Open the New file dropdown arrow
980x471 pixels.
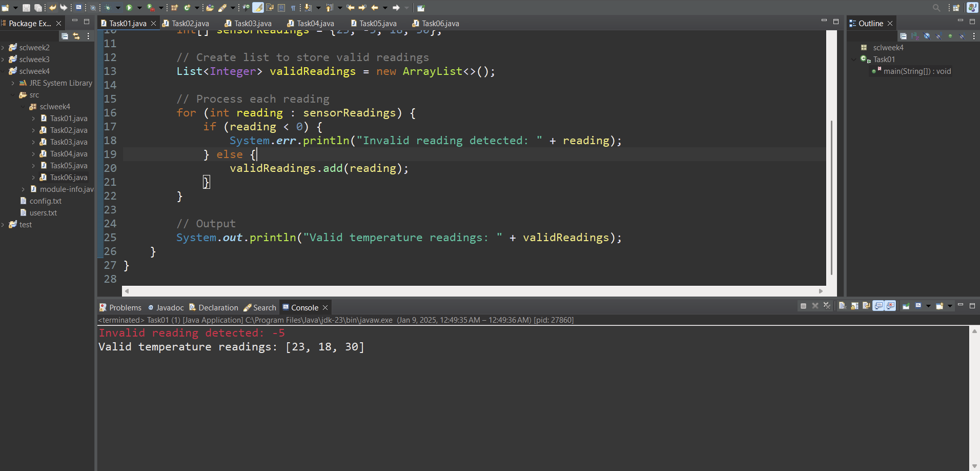[x=15, y=8]
